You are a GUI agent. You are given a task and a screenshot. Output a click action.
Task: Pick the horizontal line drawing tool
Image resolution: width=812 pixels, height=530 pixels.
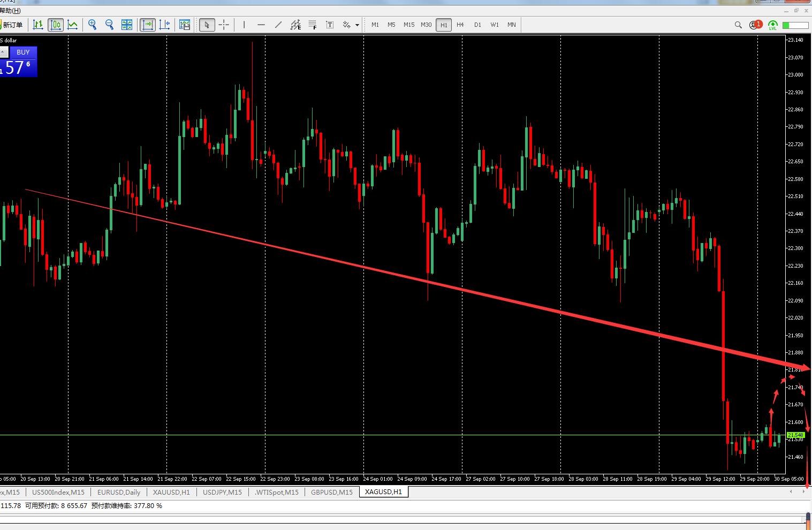(x=261, y=25)
